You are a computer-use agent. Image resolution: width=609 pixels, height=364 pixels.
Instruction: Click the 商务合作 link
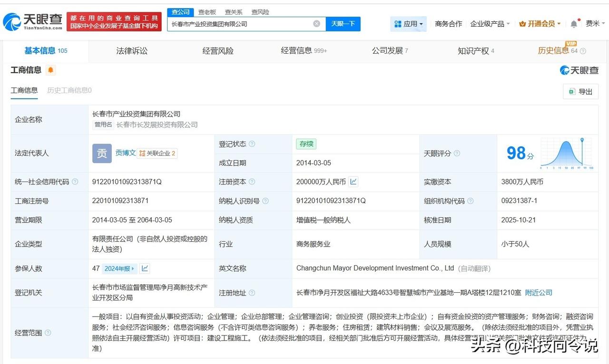449,24
